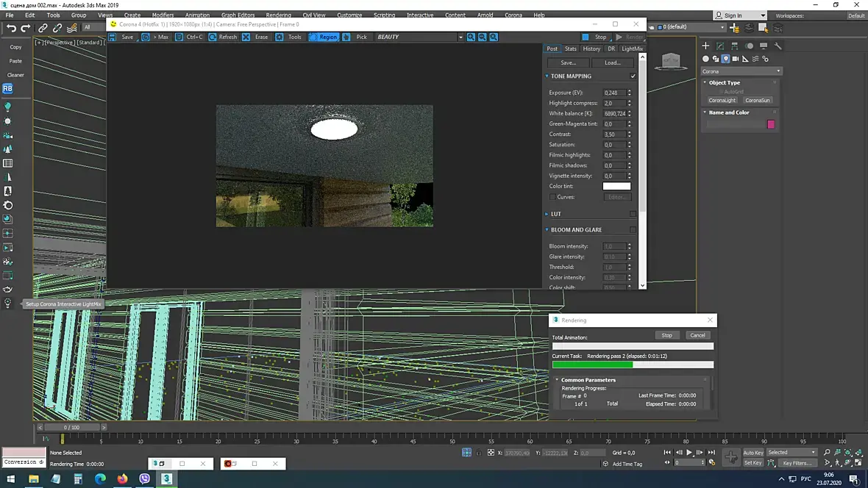Screen dimensions: 868x488
Task: Open the BEAUTY render element dropdown
Action: [x=460, y=37]
